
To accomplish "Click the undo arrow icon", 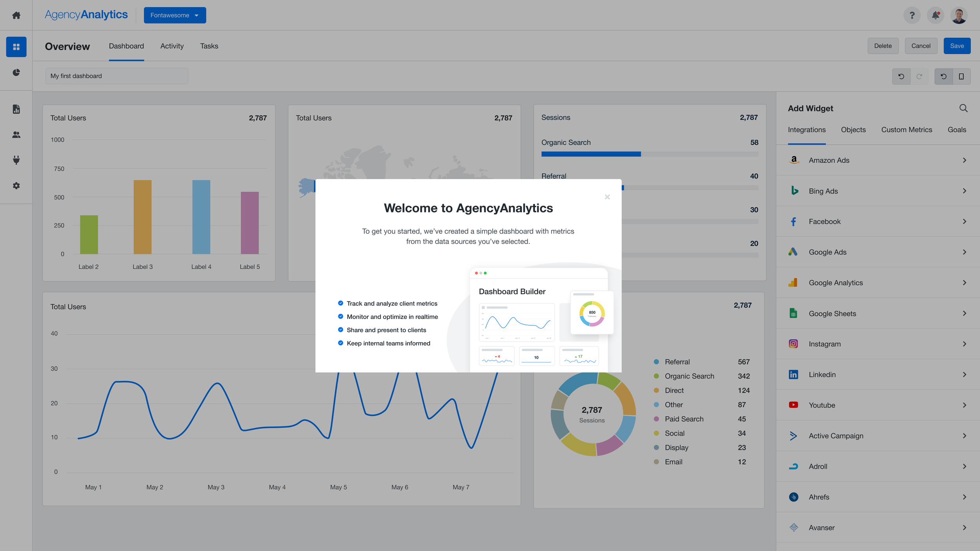I will coord(901,76).
